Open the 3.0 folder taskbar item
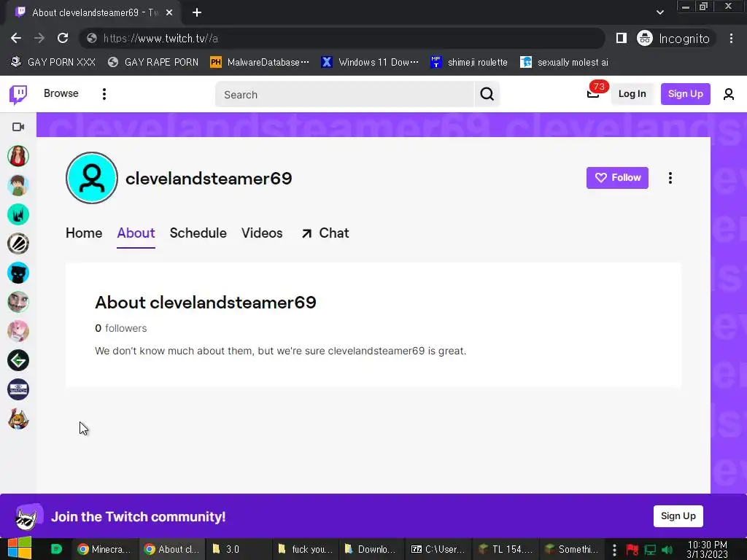The height and width of the screenshot is (560, 747). coord(238,549)
